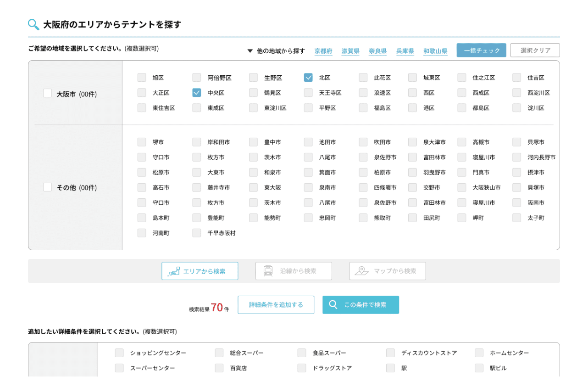Viewport: 588px width, 382px height.
Task: Check the 摂津市 checkbox
Action: click(517, 173)
